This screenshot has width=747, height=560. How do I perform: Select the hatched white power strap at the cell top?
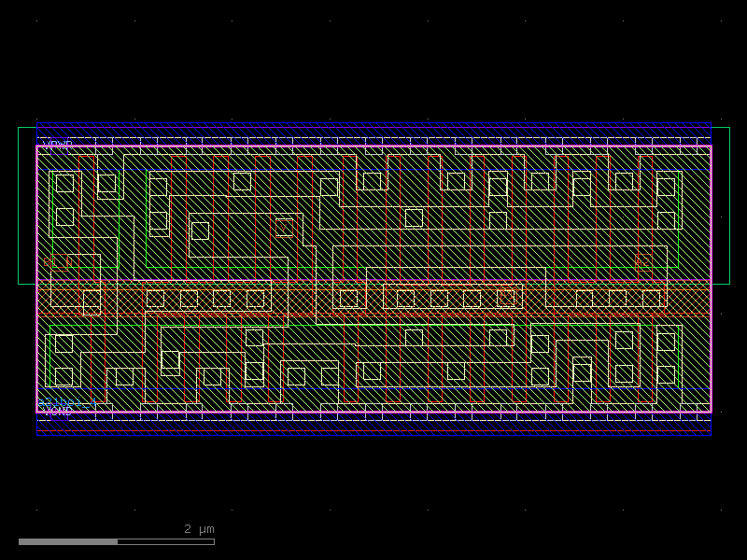coord(373,136)
